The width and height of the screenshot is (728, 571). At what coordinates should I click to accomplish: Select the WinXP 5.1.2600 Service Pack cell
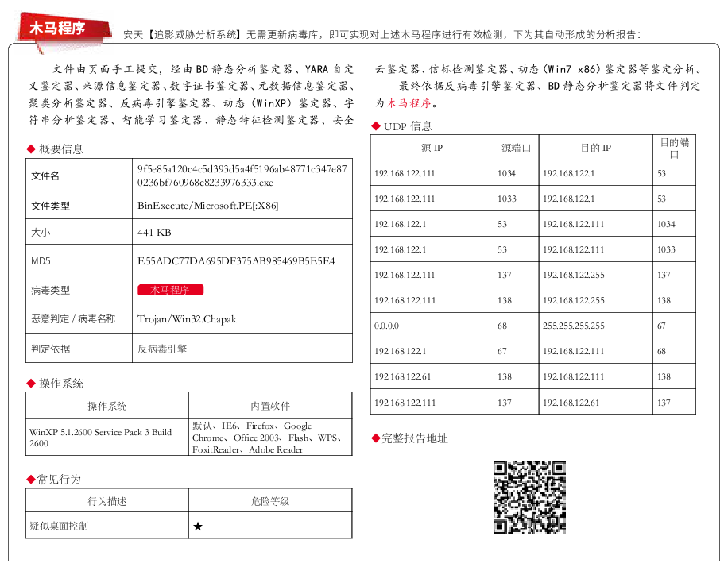[101, 438]
